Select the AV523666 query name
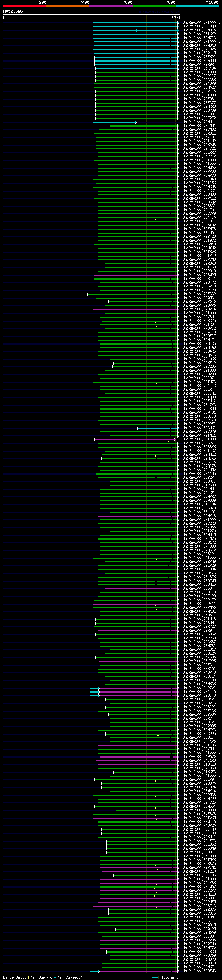Viewport: 222px width, 980px height. 13,11
